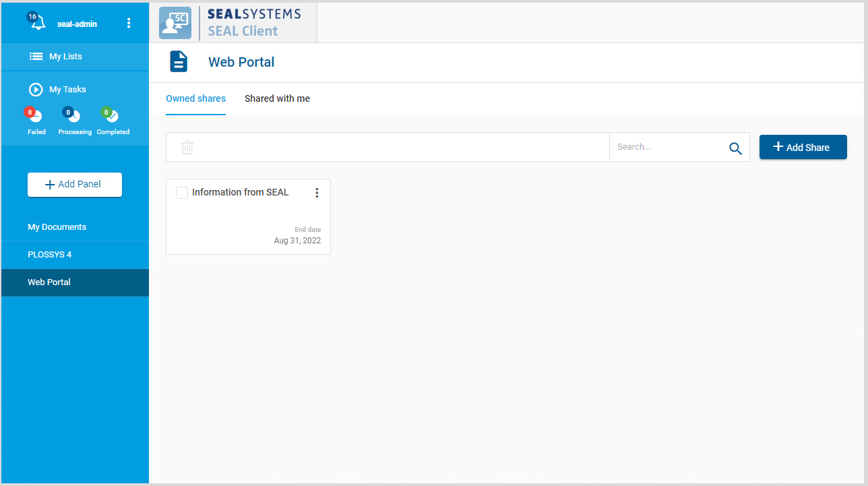Open the notifications bell icon

[x=38, y=23]
